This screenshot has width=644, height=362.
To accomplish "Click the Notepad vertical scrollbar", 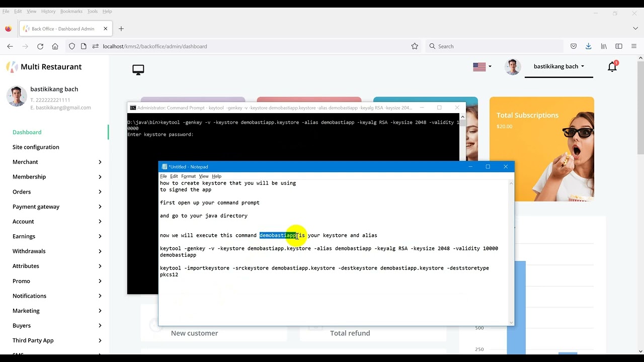I will 512,253.
